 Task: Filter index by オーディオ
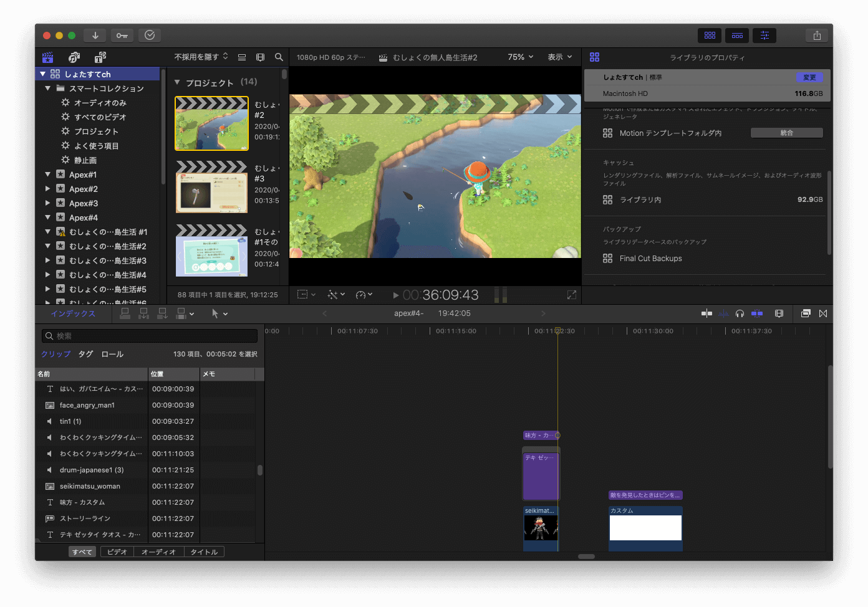click(x=158, y=552)
